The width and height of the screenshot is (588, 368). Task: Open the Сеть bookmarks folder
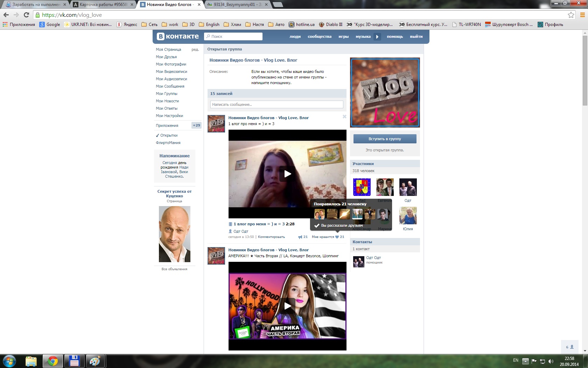149,25
